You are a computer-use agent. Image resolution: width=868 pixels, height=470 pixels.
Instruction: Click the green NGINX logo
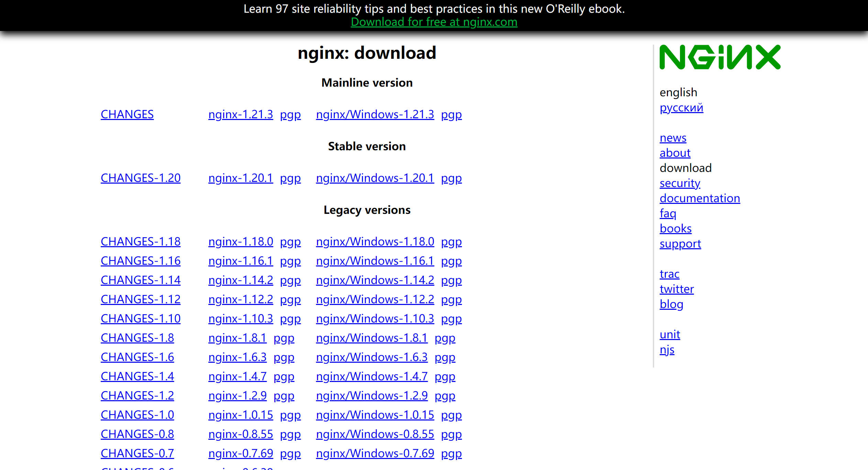[x=720, y=57]
